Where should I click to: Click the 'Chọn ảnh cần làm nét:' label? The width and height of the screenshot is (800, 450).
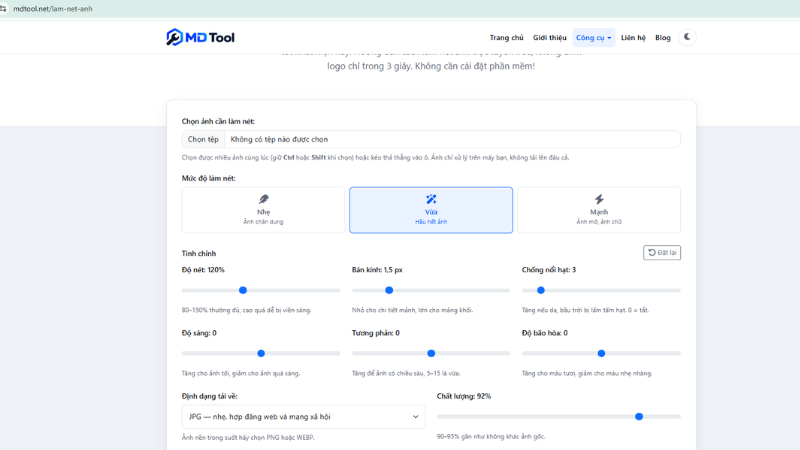pyautogui.click(x=218, y=121)
